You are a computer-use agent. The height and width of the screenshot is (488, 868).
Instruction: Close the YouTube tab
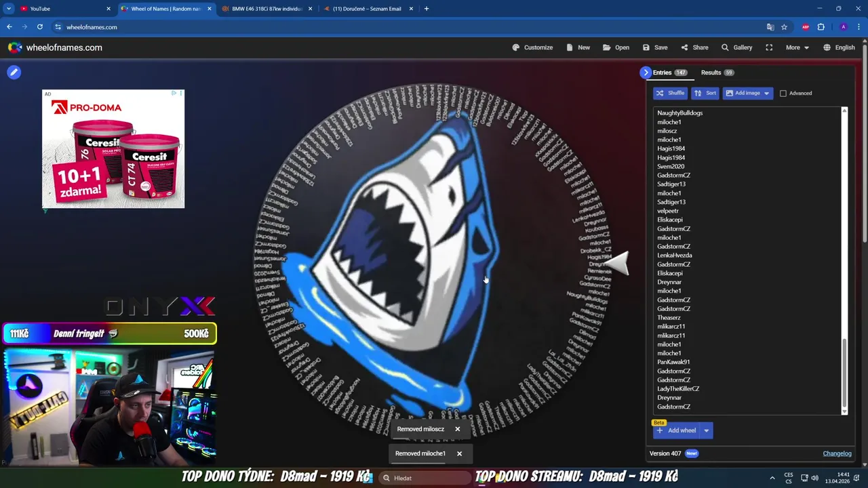pyautogui.click(x=108, y=9)
